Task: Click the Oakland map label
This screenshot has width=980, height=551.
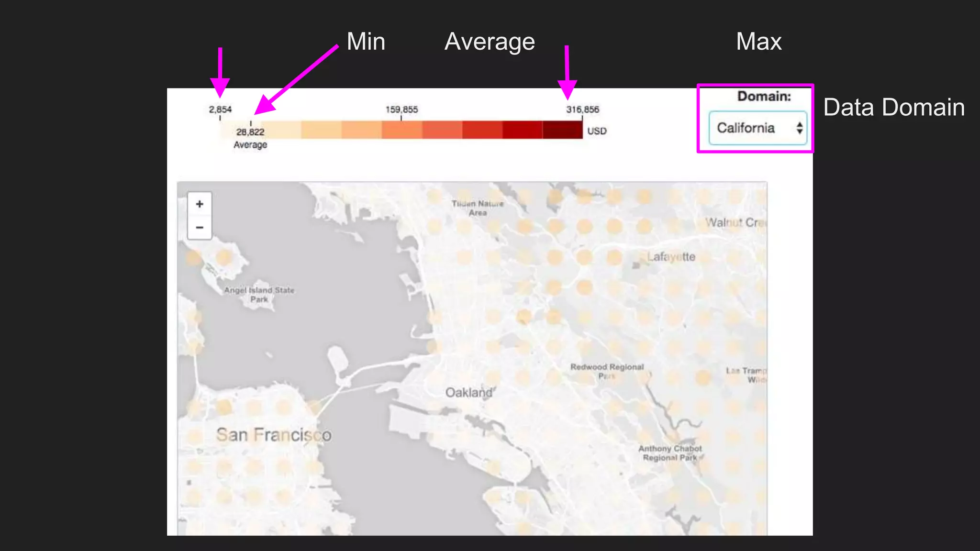Action: (x=469, y=393)
